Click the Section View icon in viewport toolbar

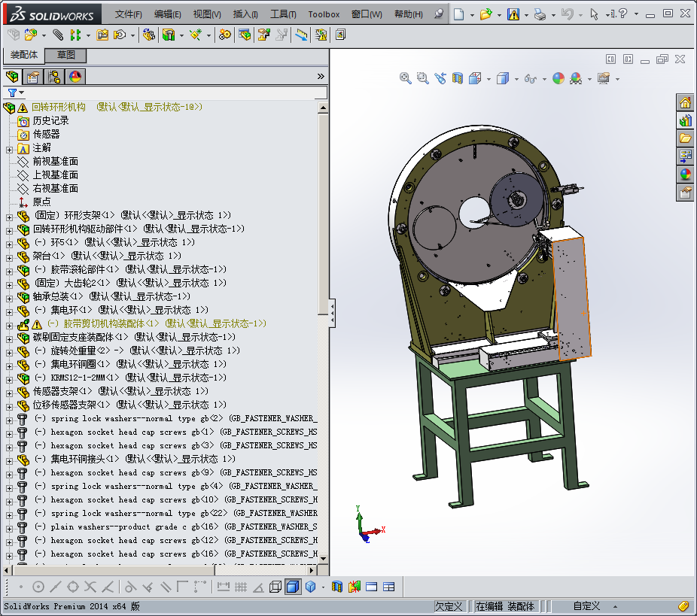pos(458,79)
